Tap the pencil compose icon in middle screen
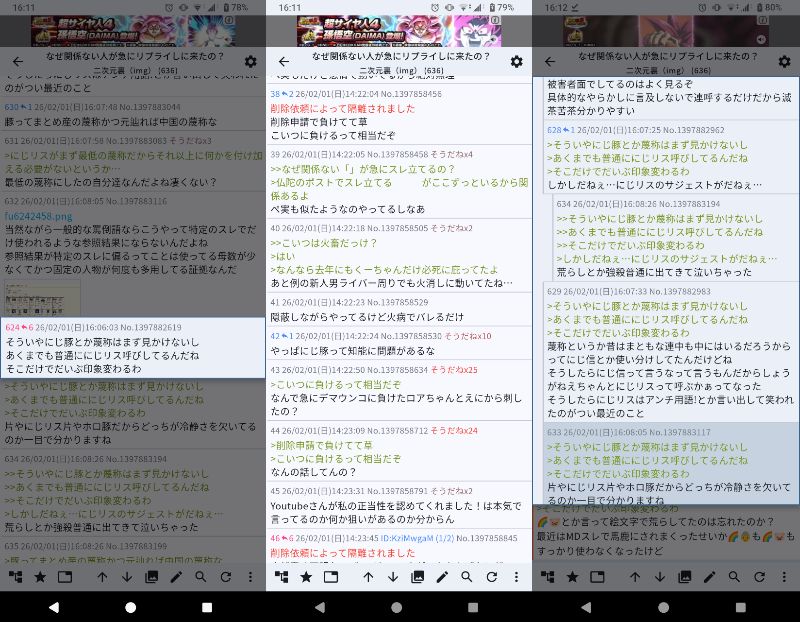The height and width of the screenshot is (622, 800). click(x=442, y=577)
